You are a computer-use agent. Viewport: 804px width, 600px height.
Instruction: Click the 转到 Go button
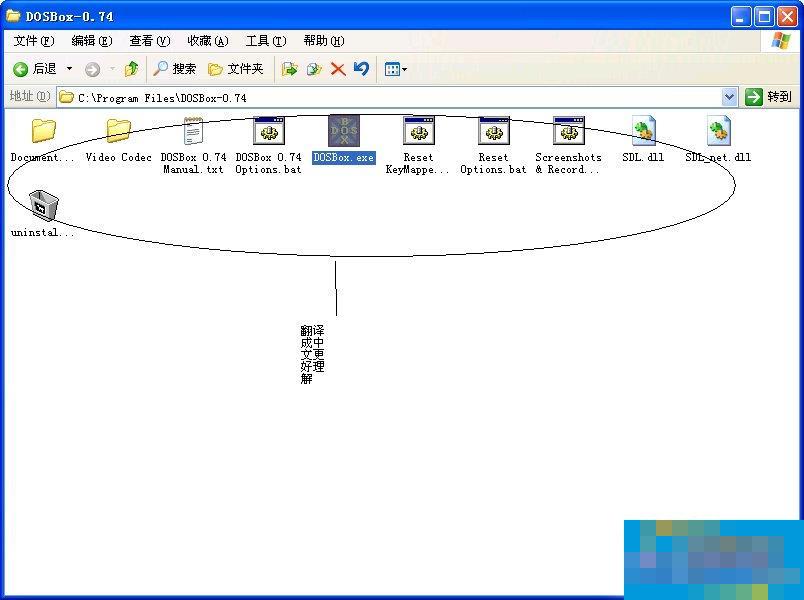[x=769, y=97]
